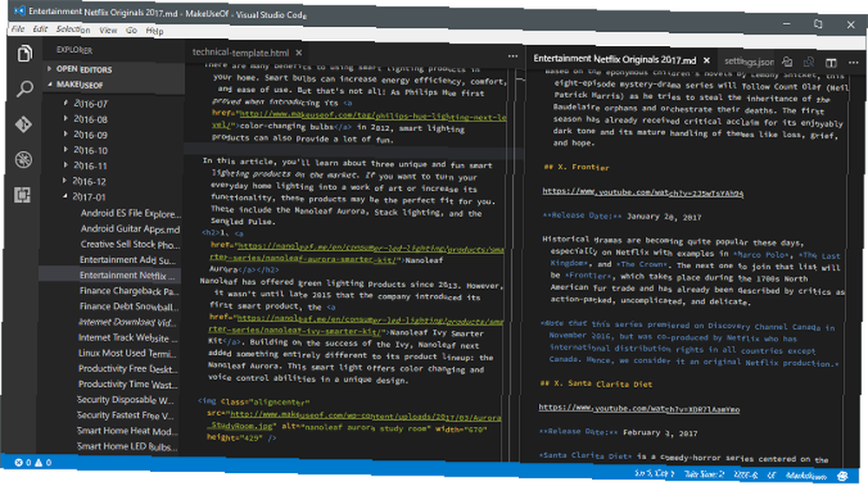Close the Entertainment Netflix Originals 2017.md tab
The image size is (868, 486).
(x=707, y=61)
